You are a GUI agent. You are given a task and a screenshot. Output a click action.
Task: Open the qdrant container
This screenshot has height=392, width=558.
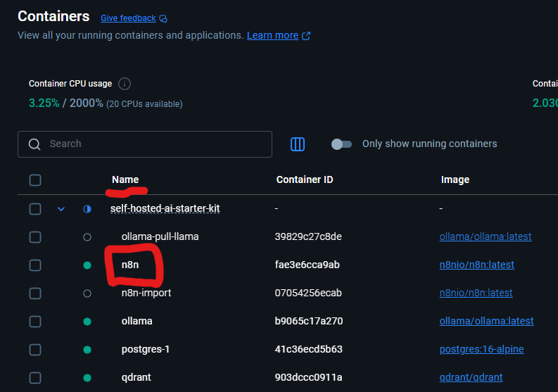137,377
